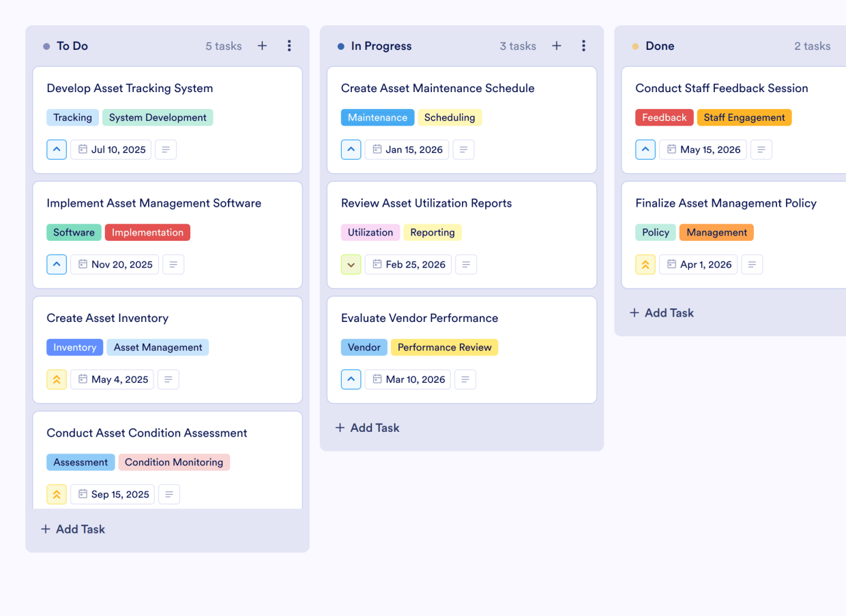Expand the date picker showing Jul 10, 2025

[x=111, y=149]
